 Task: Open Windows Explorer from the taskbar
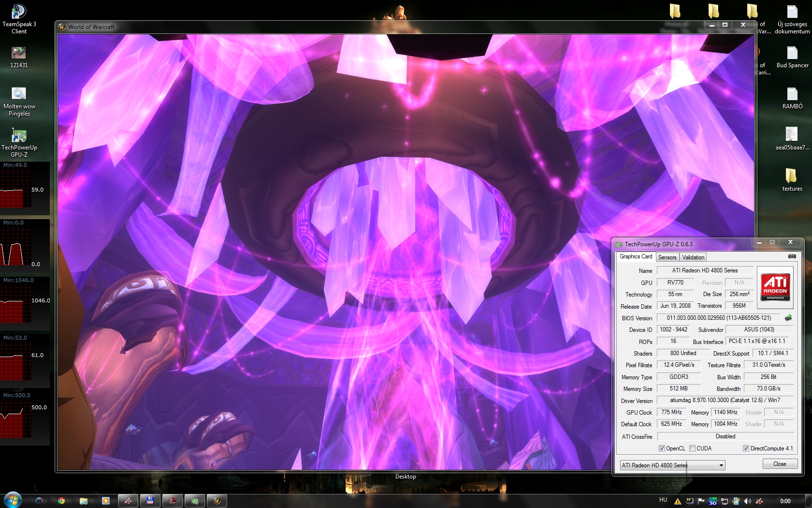click(x=84, y=501)
